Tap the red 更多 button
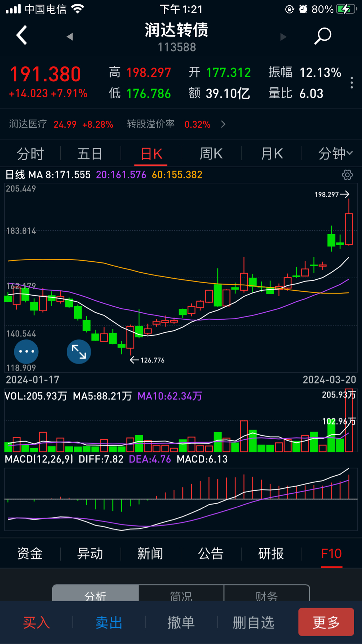The width and height of the screenshot is (362, 644). click(x=326, y=622)
